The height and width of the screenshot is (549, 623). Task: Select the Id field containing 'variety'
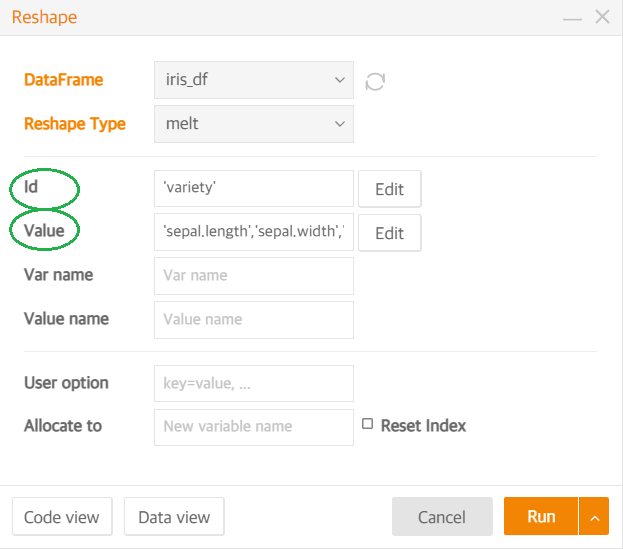(x=254, y=189)
